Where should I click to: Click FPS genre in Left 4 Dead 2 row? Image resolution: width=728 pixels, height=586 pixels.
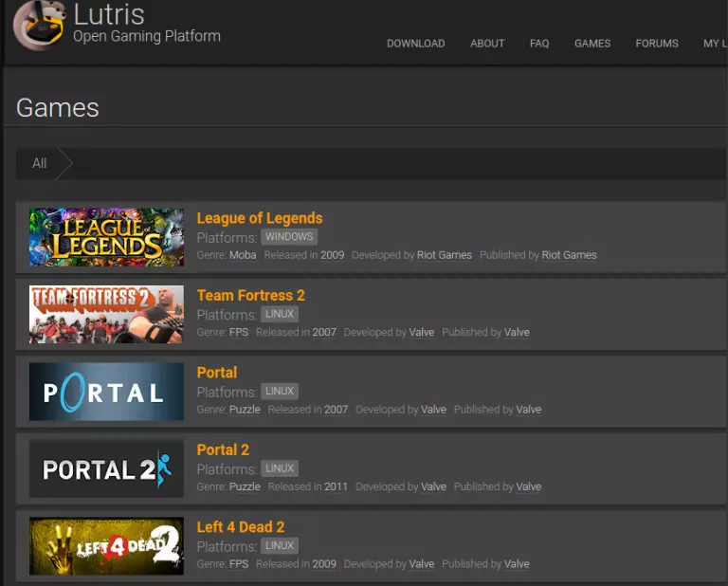(x=239, y=564)
